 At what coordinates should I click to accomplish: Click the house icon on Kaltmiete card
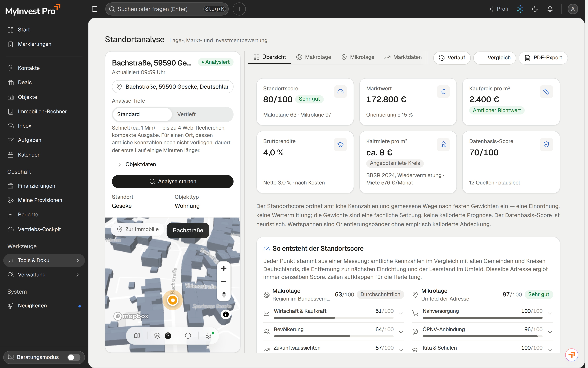tap(443, 144)
